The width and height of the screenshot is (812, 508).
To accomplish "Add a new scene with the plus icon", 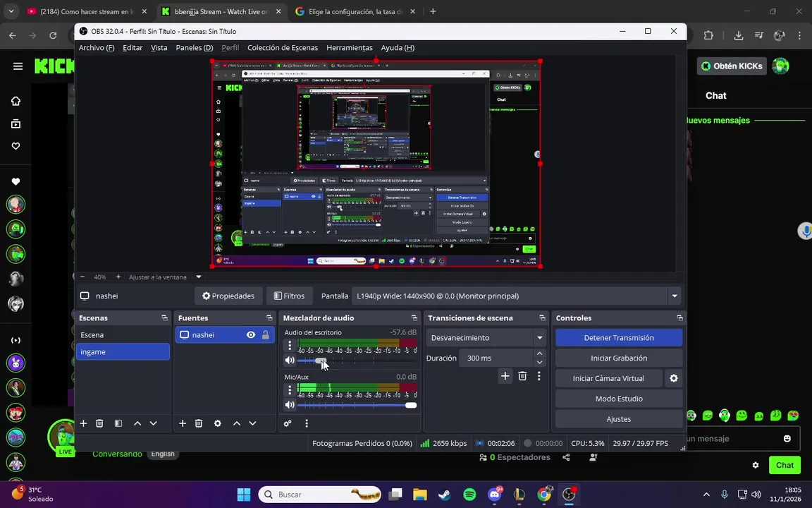I will pyautogui.click(x=83, y=423).
